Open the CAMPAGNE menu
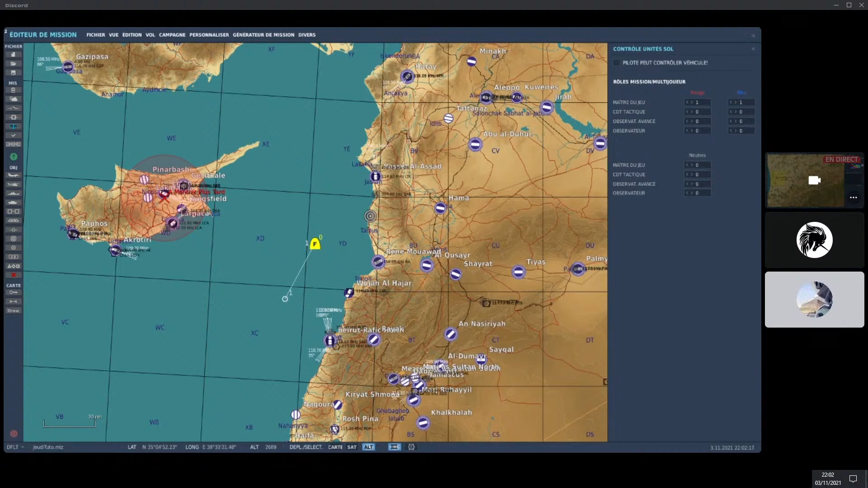Image resolution: width=868 pixels, height=488 pixels. tap(172, 35)
